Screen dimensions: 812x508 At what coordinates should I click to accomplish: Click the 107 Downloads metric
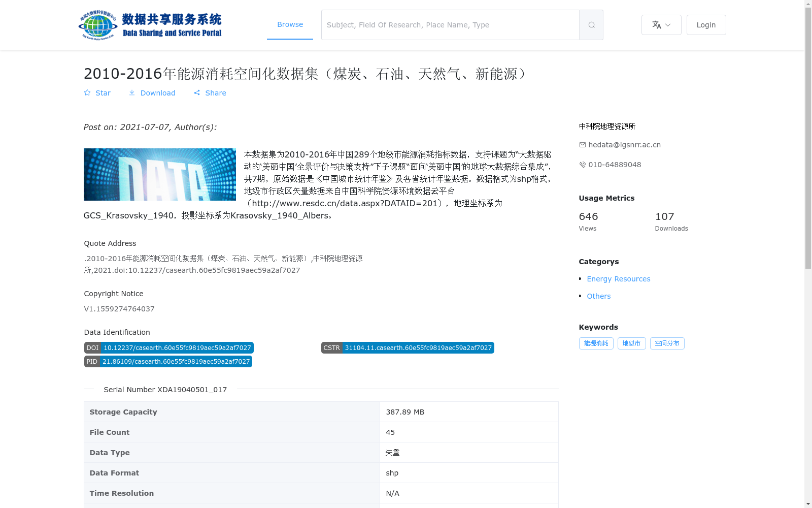pyautogui.click(x=671, y=221)
